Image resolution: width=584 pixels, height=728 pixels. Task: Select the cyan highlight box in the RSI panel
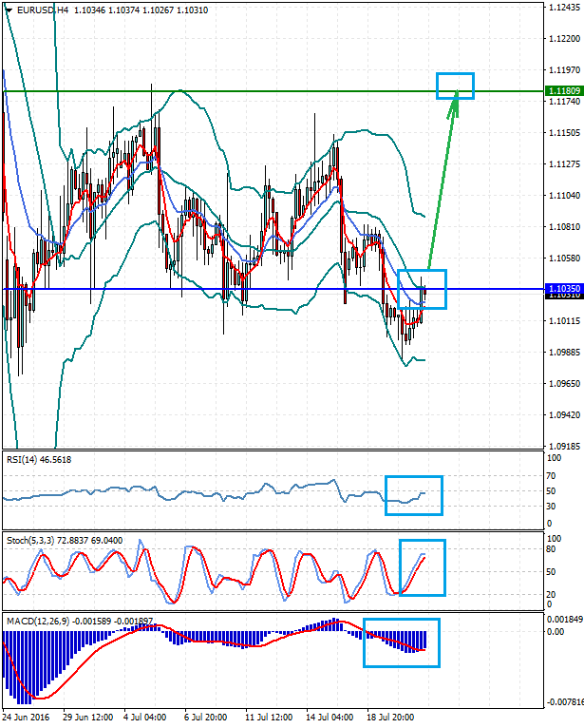tap(414, 495)
